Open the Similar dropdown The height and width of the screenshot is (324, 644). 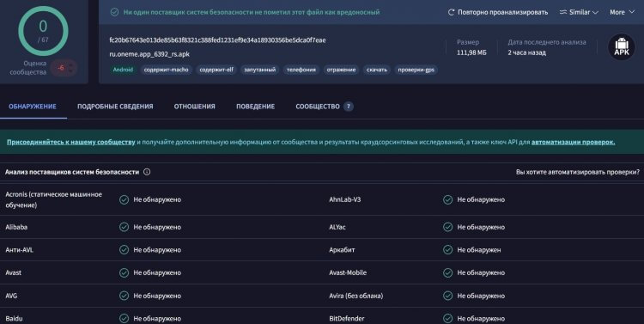(x=579, y=12)
